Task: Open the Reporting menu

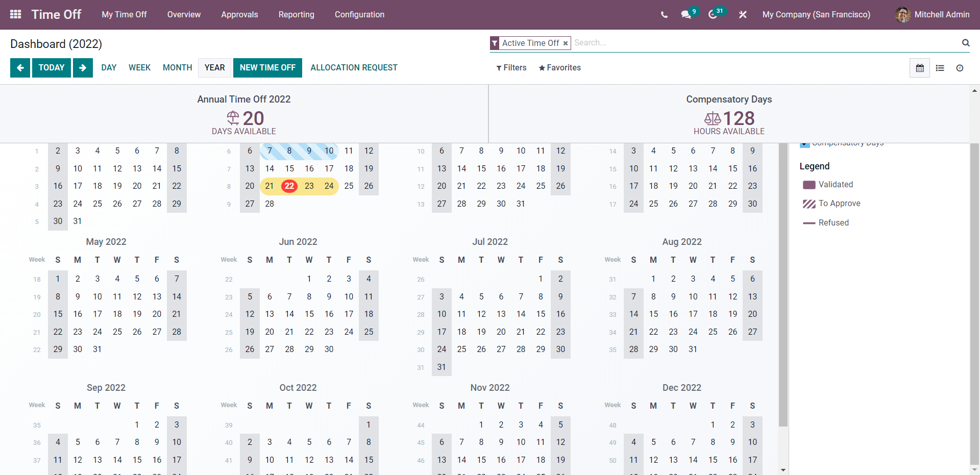Action: [296, 14]
